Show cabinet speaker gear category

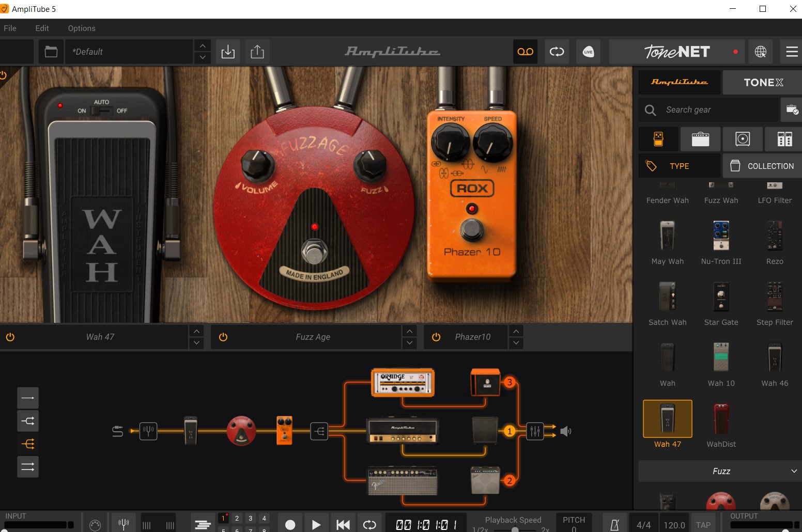[x=743, y=139]
